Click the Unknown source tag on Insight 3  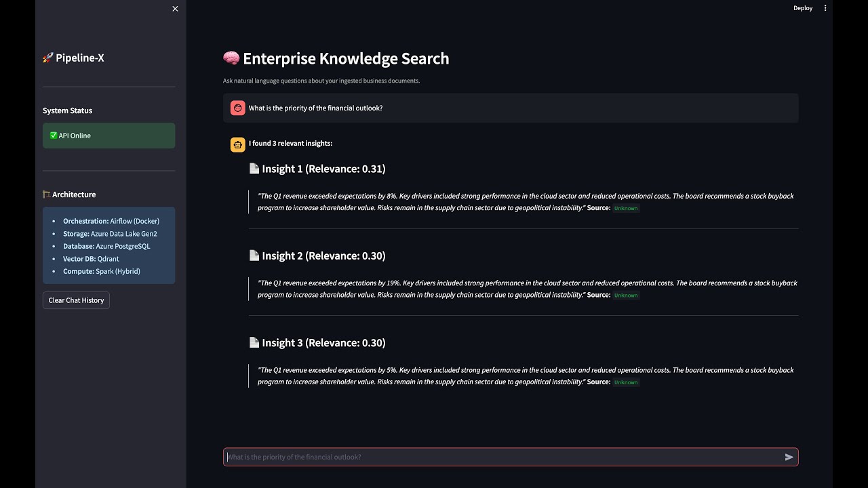tap(626, 382)
